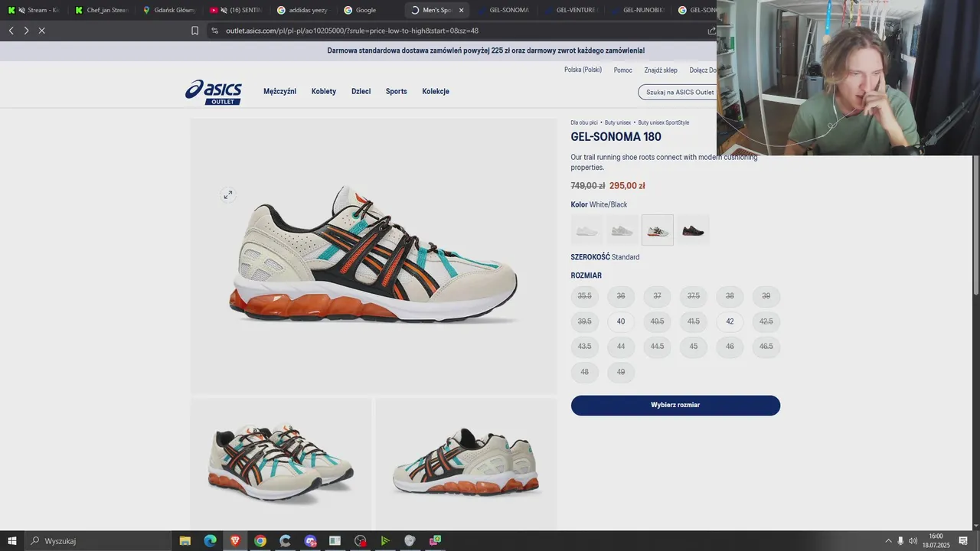This screenshot has width=980, height=551.
Task: Expand the main shoe image with zoom icon
Action: [227, 195]
